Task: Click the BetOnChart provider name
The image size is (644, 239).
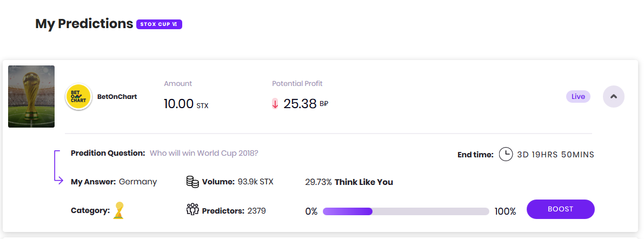Action: [x=117, y=97]
